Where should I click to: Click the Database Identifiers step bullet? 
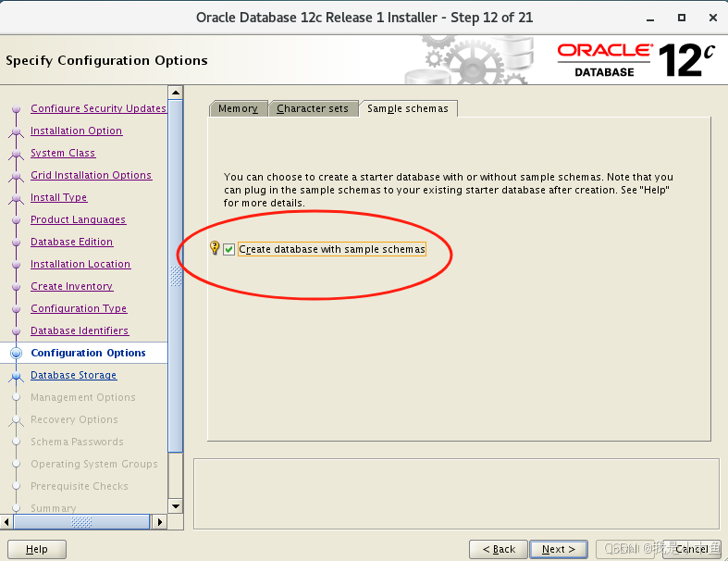[x=17, y=330]
